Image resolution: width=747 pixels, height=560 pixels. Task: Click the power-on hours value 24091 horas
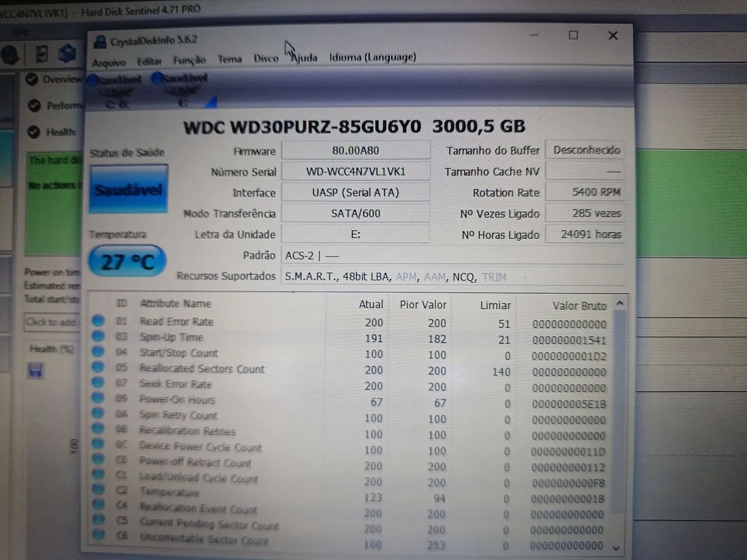(x=585, y=234)
